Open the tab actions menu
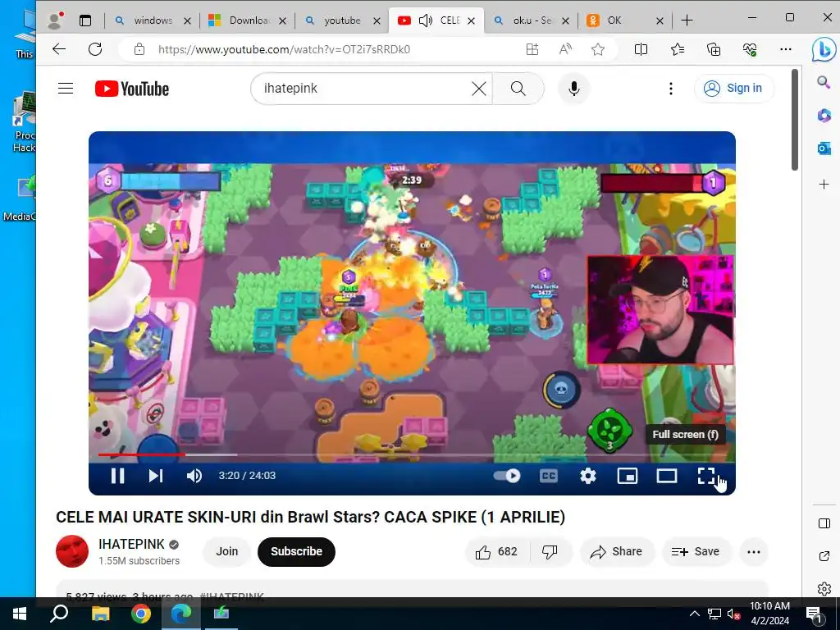Screen dimensions: 840x630 pyautogui.click(x=85, y=21)
